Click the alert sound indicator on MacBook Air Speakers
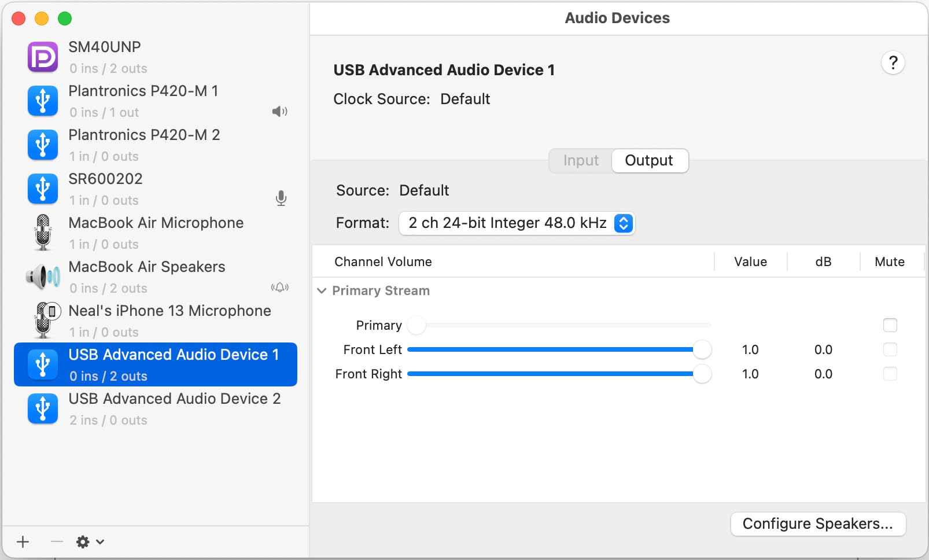Viewport: 929px width, 560px height. [x=280, y=288]
